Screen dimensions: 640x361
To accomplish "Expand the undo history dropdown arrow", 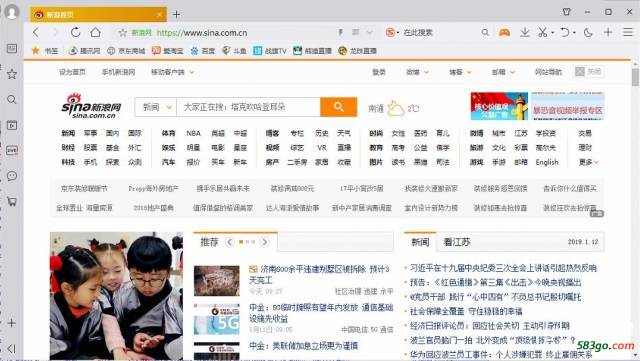I will [x=574, y=33].
